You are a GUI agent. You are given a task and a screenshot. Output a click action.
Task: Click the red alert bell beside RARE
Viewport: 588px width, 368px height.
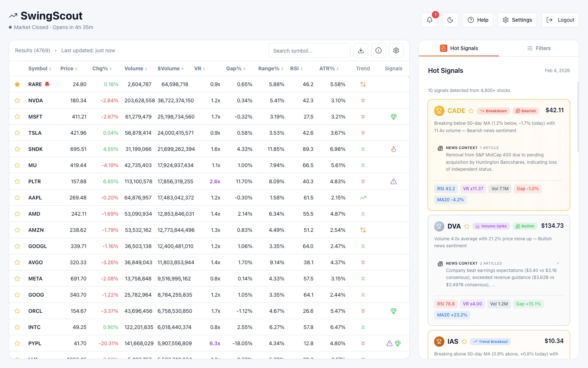pyautogui.click(x=47, y=84)
